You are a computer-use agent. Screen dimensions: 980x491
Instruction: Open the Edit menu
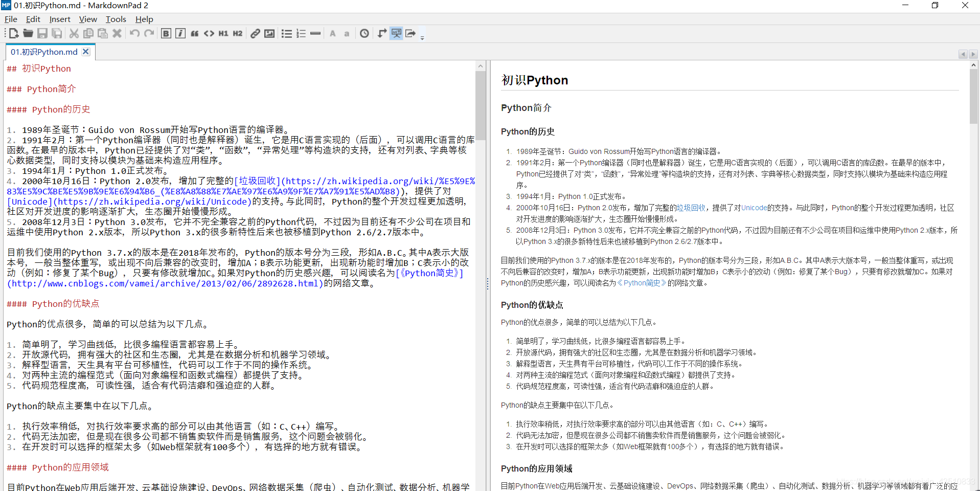[x=33, y=19]
